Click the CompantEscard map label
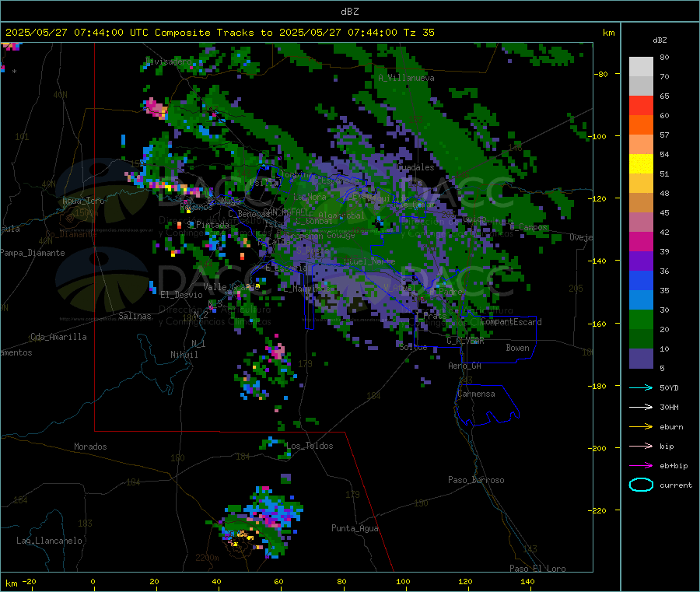 (511, 322)
